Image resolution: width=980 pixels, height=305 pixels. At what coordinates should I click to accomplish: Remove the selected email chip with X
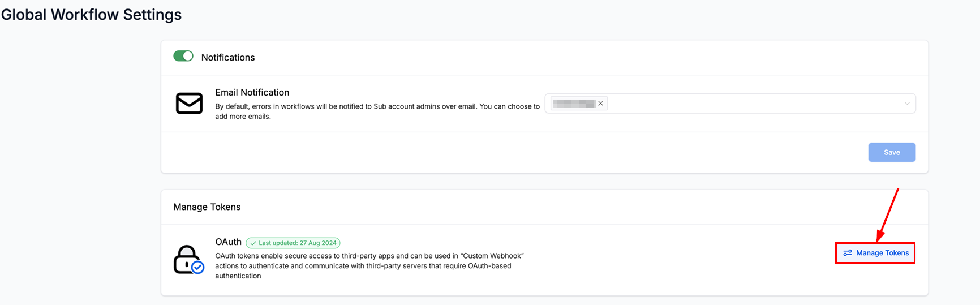600,104
